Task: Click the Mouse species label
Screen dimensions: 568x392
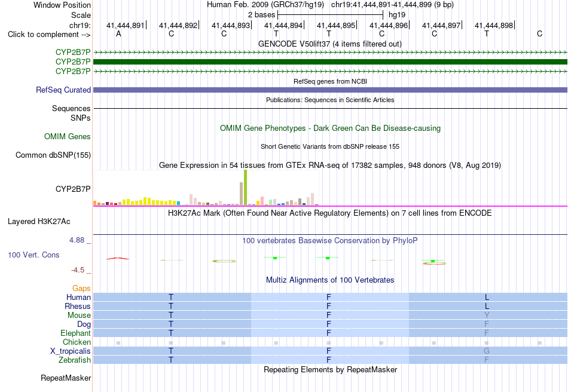Action: [79, 316]
